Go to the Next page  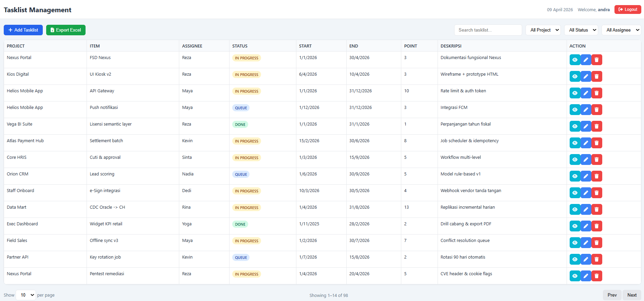(632, 295)
